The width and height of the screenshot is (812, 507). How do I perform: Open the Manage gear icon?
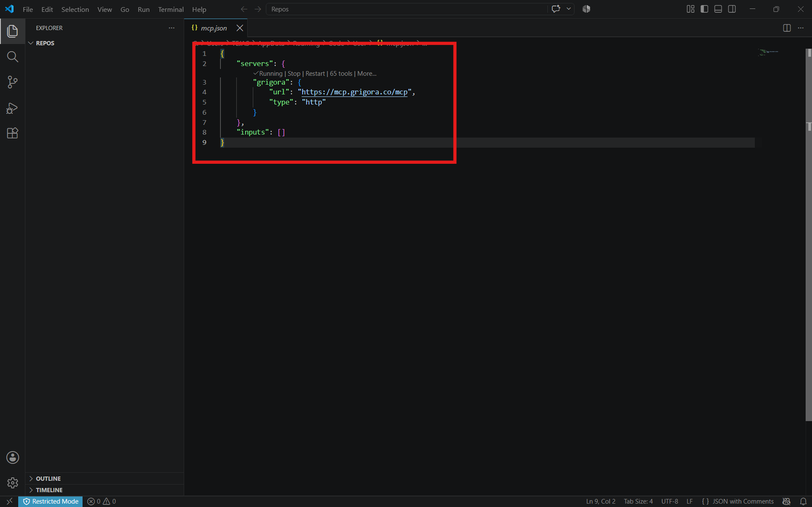coord(12,483)
